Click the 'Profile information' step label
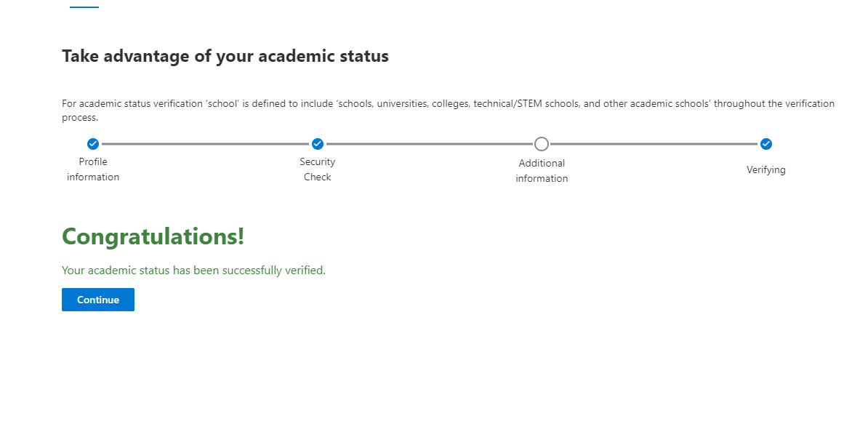The width and height of the screenshot is (868, 424). click(x=93, y=169)
